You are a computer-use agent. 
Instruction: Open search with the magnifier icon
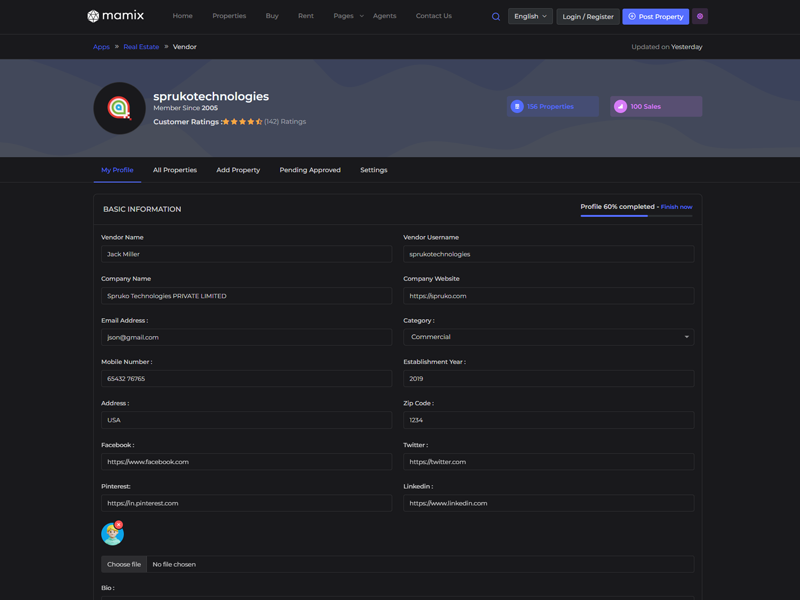(x=496, y=16)
